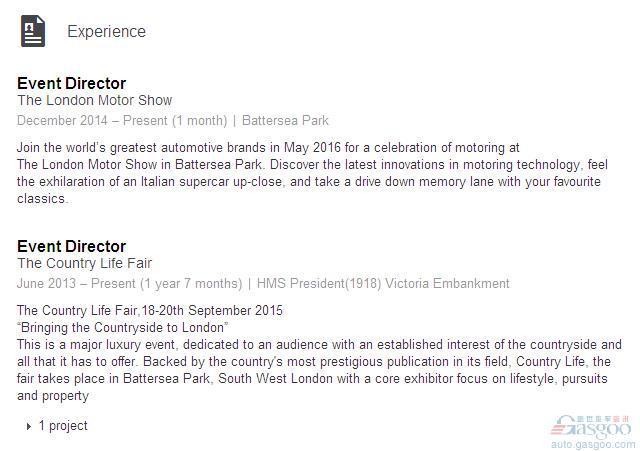Click HMS President(1918) Victoria Embankment location

point(383,283)
